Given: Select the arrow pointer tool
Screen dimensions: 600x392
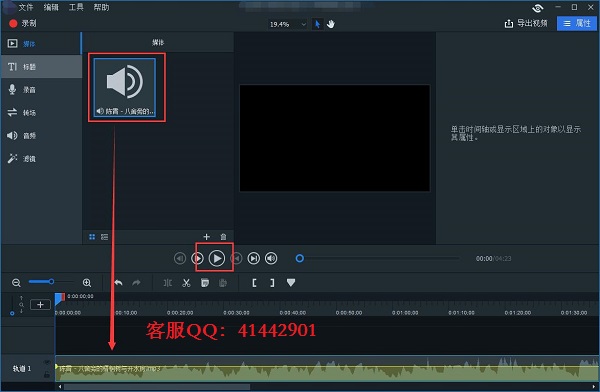Looking at the screenshot, I should pyautogui.click(x=317, y=24).
